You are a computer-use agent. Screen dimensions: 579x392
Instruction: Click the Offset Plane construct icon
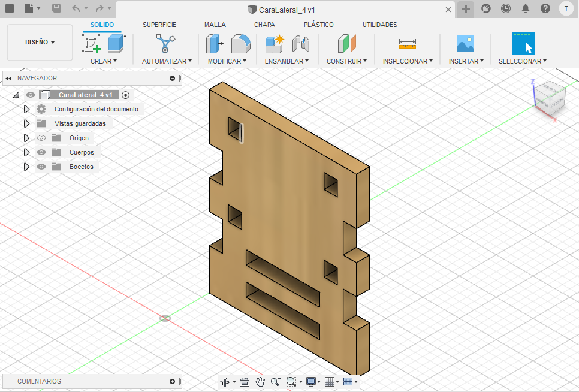point(346,44)
